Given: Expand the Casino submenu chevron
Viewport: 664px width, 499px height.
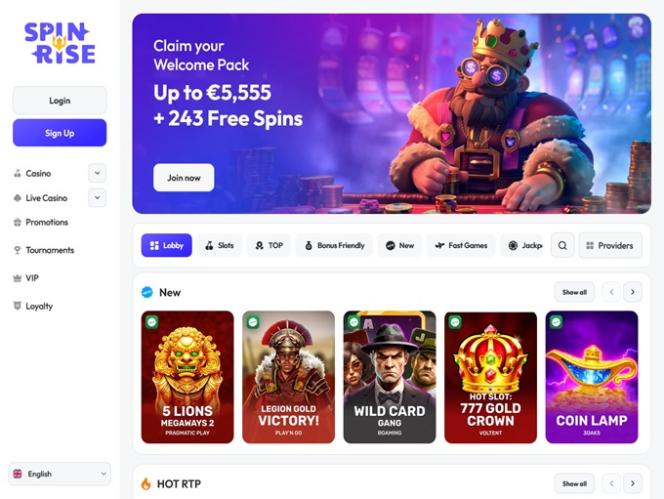Looking at the screenshot, I should coord(97,173).
